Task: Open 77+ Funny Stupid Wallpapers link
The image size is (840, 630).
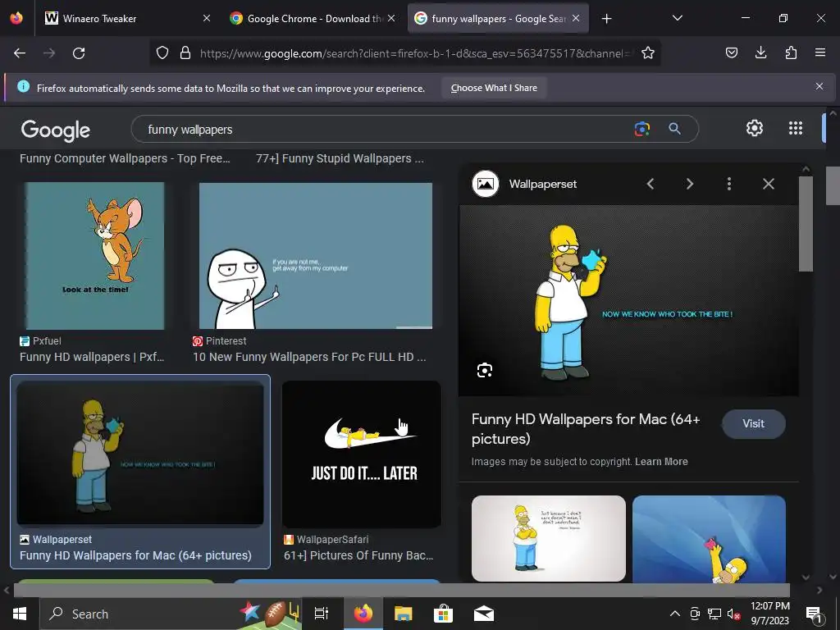Action: tap(340, 158)
